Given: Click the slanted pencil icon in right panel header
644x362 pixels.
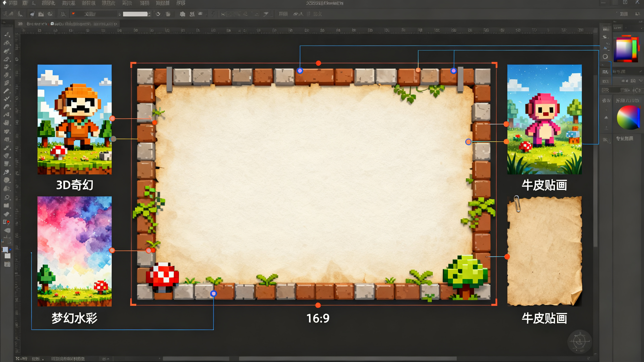Looking at the screenshot, I should (641, 71).
